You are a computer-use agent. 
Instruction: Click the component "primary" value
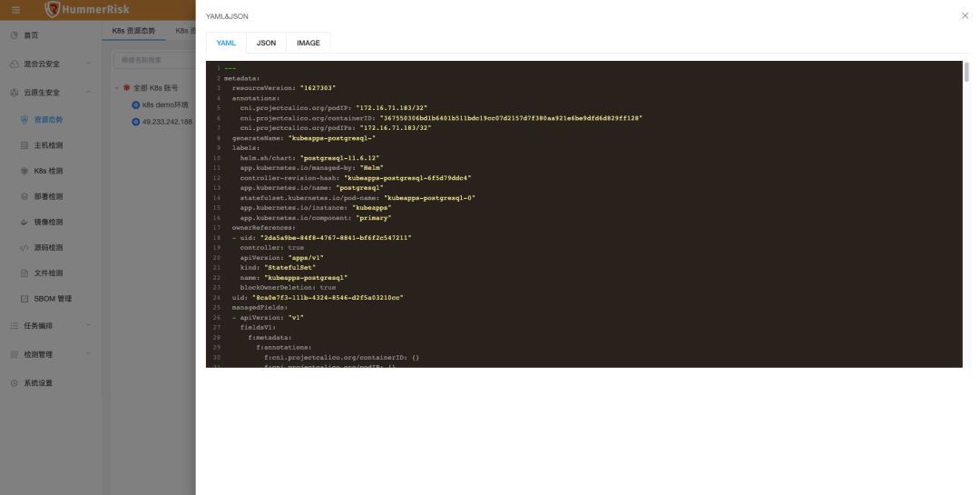tap(373, 218)
